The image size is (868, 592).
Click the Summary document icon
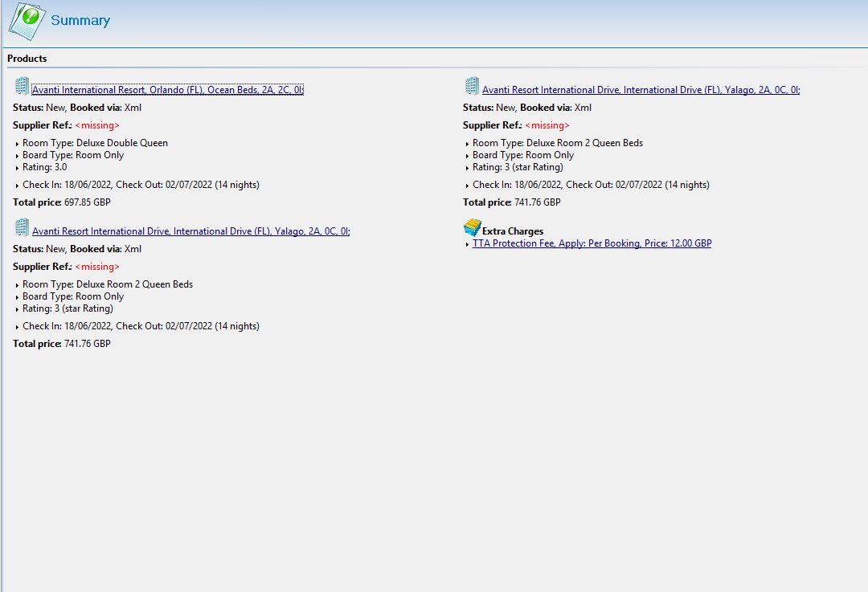pyautogui.click(x=27, y=21)
